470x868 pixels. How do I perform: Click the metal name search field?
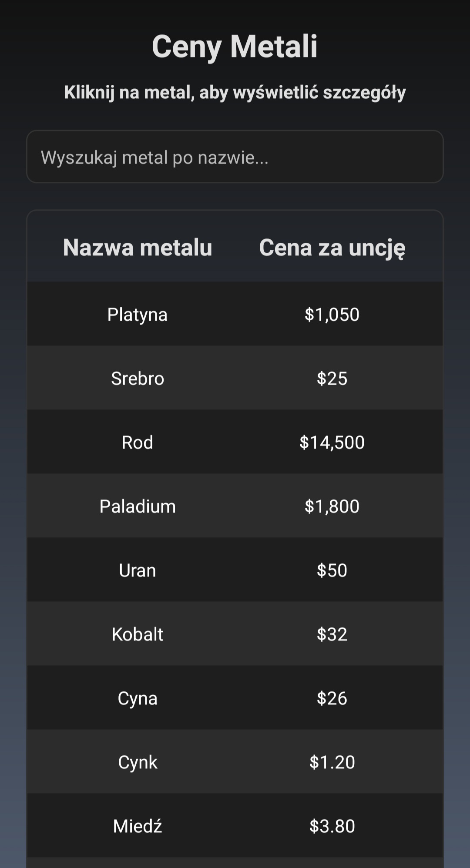coord(235,157)
